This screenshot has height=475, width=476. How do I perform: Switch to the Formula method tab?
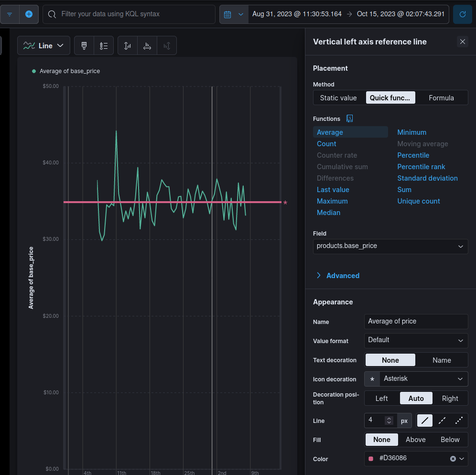point(441,98)
